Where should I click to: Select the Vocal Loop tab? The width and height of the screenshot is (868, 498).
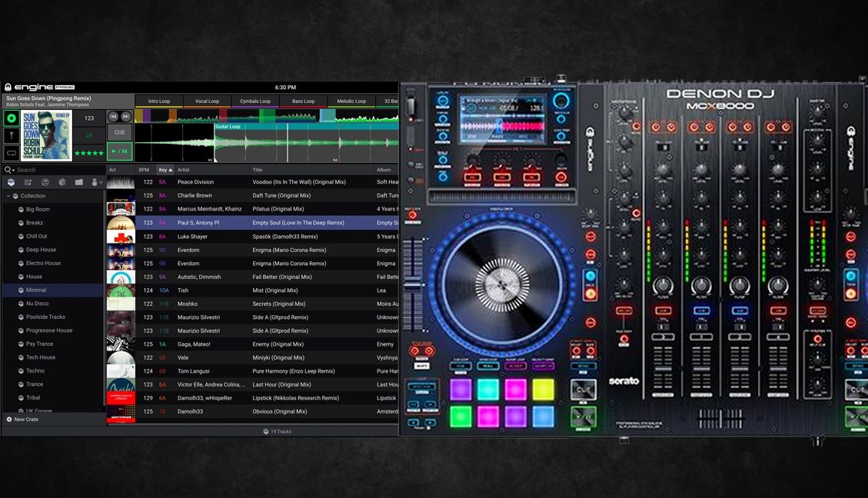tap(207, 101)
